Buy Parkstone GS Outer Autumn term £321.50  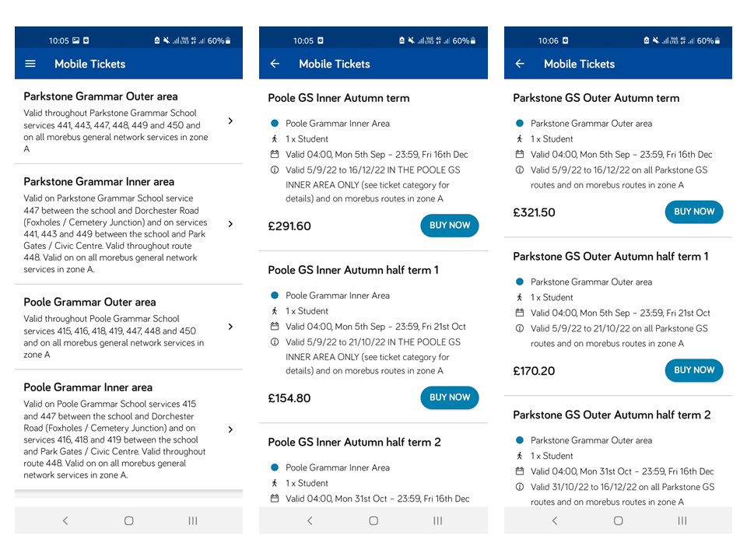(694, 212)
